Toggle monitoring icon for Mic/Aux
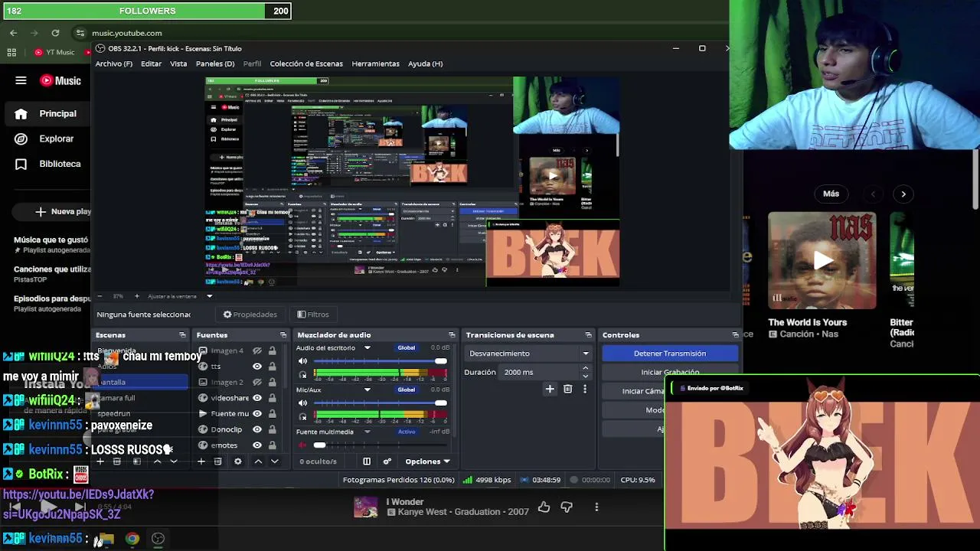 click(302, 416)
